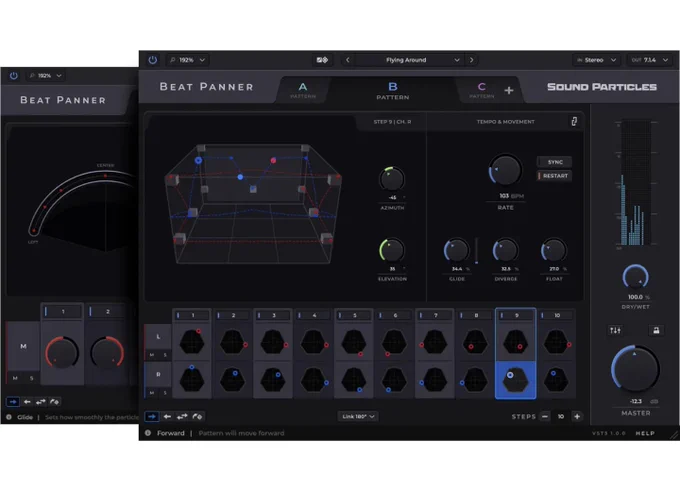Click step 3 L channel position pad

[273, 341]
